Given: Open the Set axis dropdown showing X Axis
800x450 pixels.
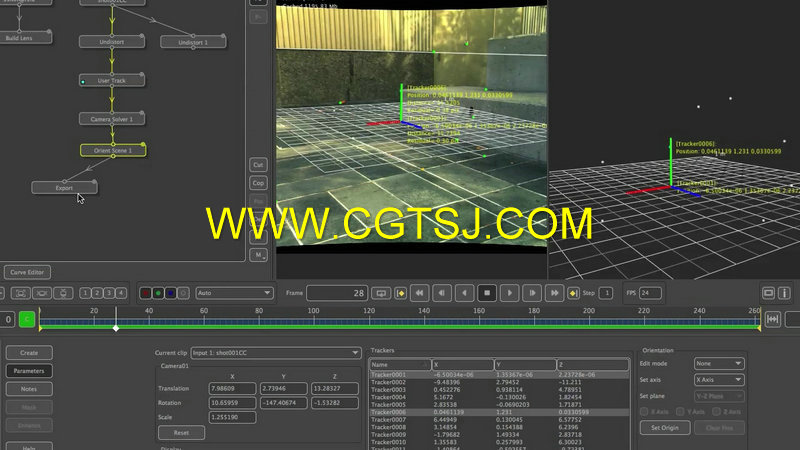Looking at the screenshot, I should pyautogui.click(x=718, y=380).
